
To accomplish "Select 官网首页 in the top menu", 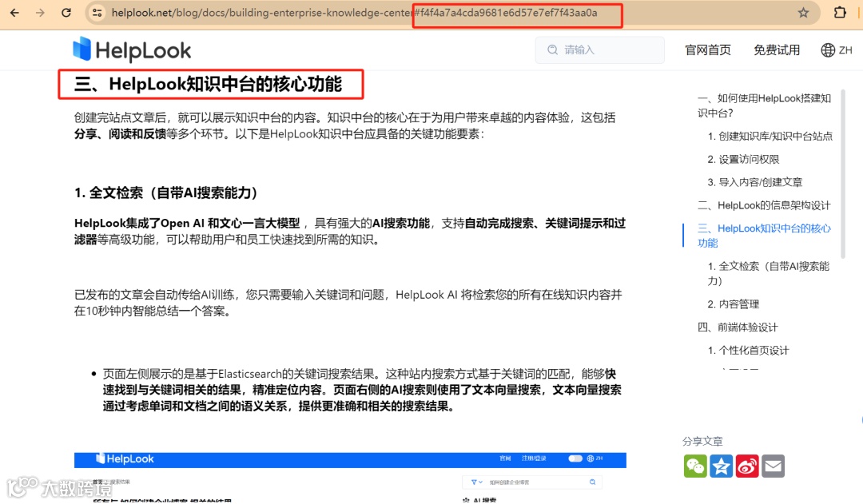I will [x=707, y=50].
